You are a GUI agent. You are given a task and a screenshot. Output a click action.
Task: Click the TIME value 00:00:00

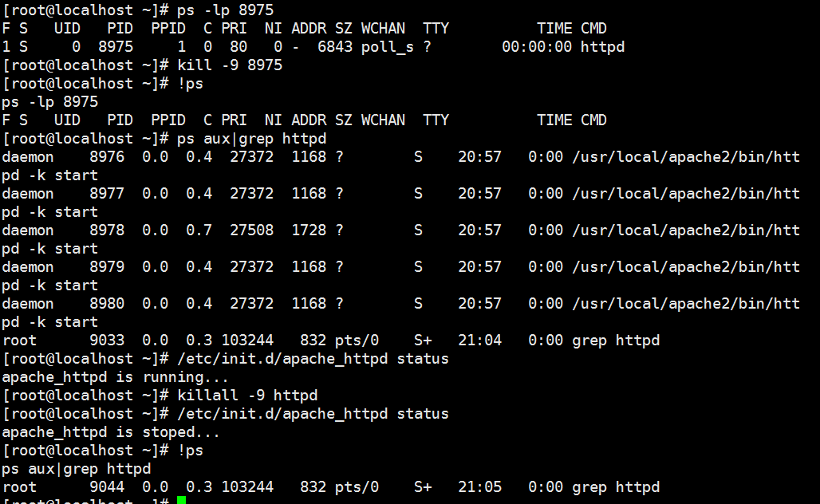tap(537, 47)
